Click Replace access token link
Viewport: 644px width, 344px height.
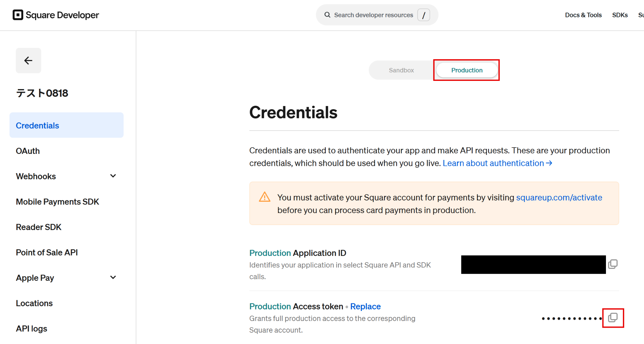click(x=365, y=306)
